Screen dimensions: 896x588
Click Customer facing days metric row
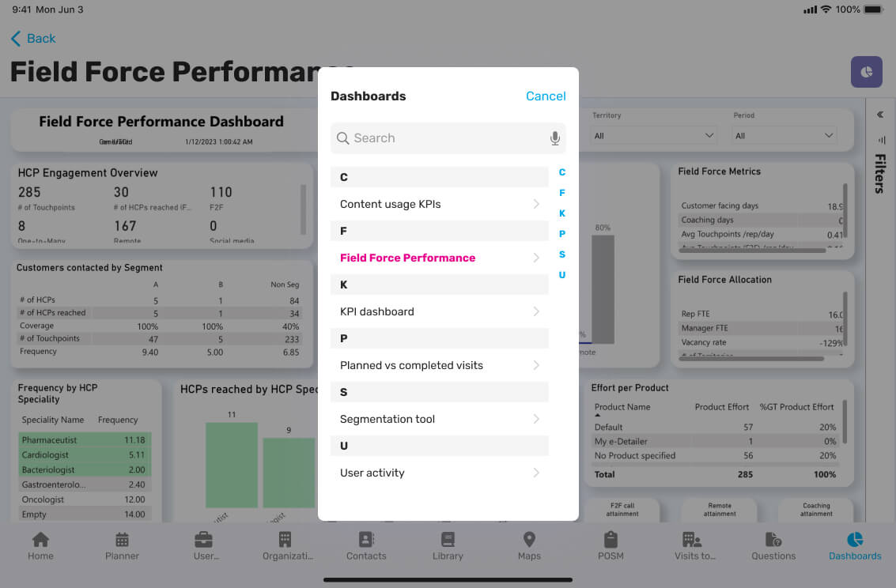coord(761,205)
